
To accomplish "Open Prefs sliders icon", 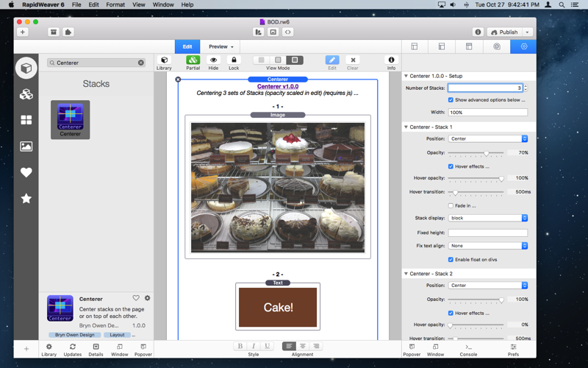I will (513, 350).
